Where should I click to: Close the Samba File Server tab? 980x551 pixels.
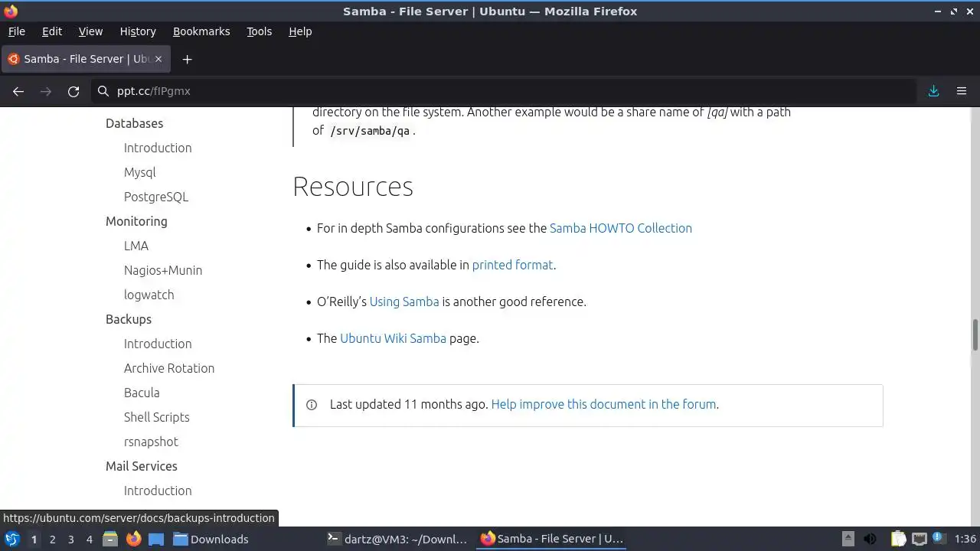pyautogui.click(x=159, y=59)
